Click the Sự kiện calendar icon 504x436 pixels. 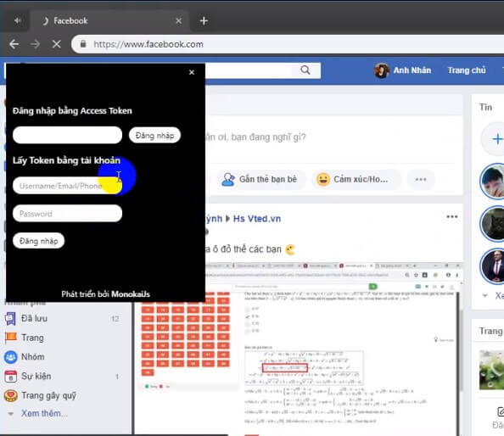(x=11, y=377)
